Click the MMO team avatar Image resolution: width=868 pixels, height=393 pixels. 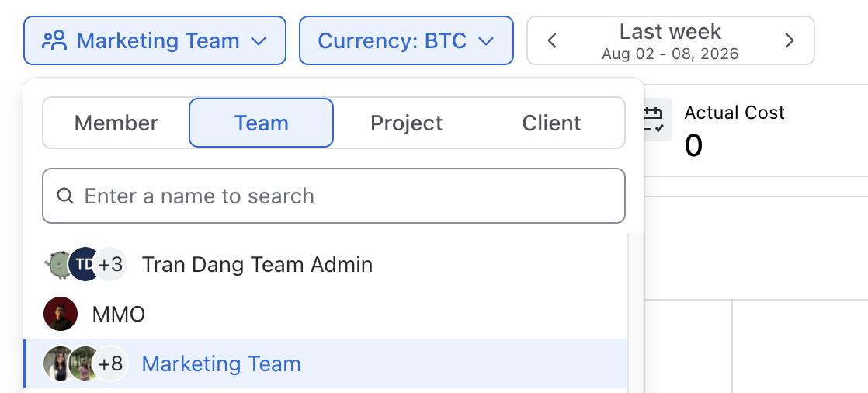[x=61, y=314]
